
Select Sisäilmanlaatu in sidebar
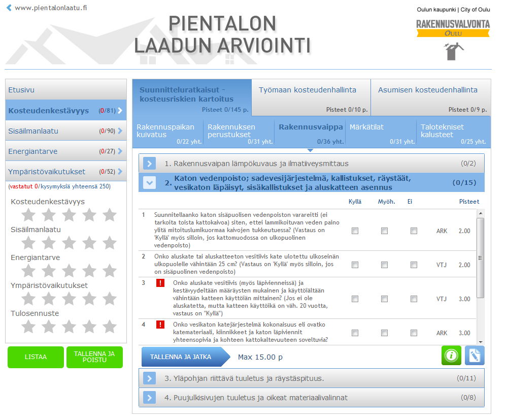click(x=66, y=131)
